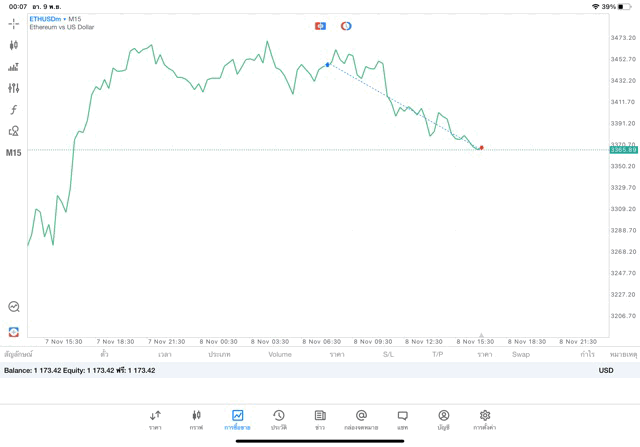Click the red marker at line end
The image size is (640, 447).
click(x=481, y=147)
